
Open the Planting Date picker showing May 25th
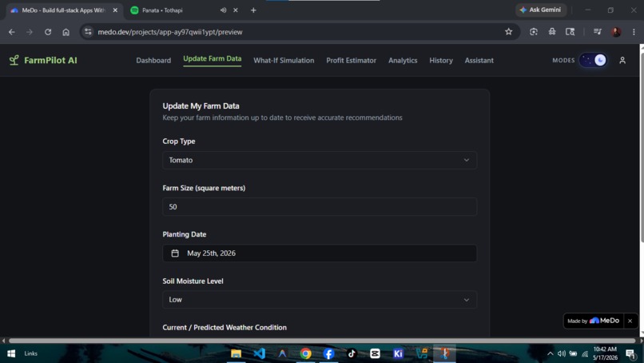[320, 253]
